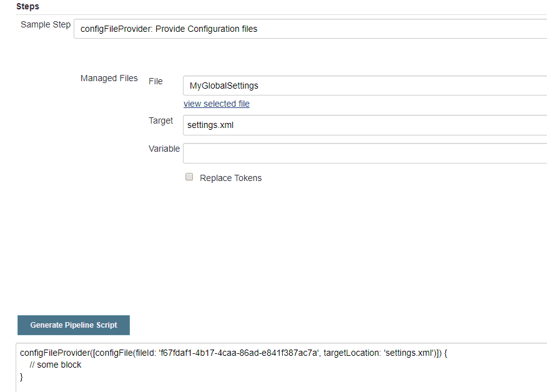Click the Steps section heading
This screenshot has width=547, height=392.
[27, 6]
